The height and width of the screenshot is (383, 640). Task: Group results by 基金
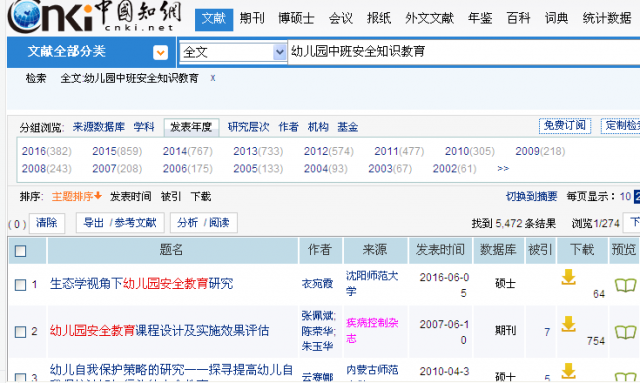pos(347,127)
